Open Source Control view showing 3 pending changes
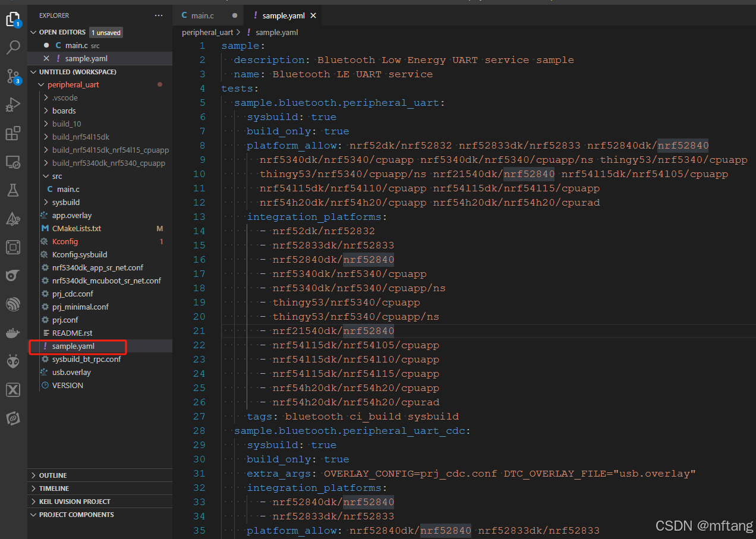Image resolution: width=756 pixels, height=539 pixels. pyautogui.click(x=13, y=76)
